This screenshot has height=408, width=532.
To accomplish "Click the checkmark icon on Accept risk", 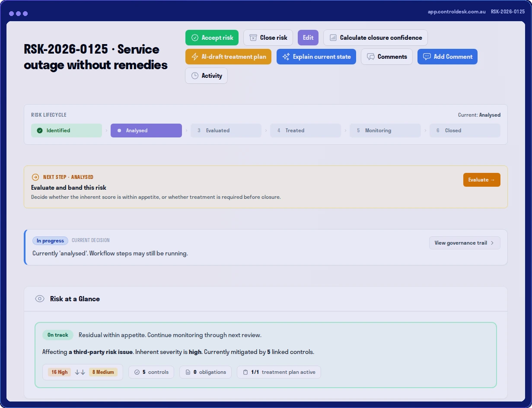I will 195,38.
